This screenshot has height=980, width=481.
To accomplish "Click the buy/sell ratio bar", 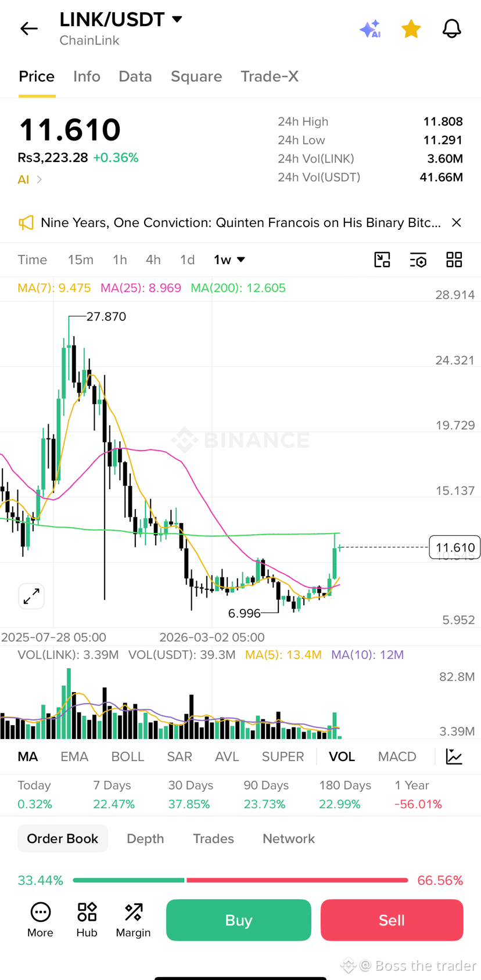I will click(240, 880).
